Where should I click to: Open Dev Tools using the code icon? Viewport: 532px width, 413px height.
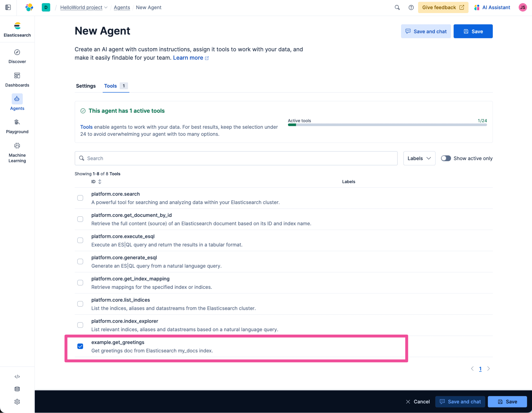tap(17, 376)
